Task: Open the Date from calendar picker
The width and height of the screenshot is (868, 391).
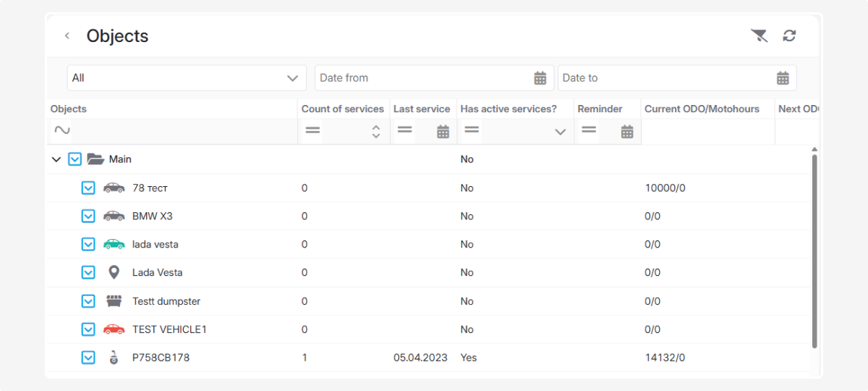Action: (540, 78)
